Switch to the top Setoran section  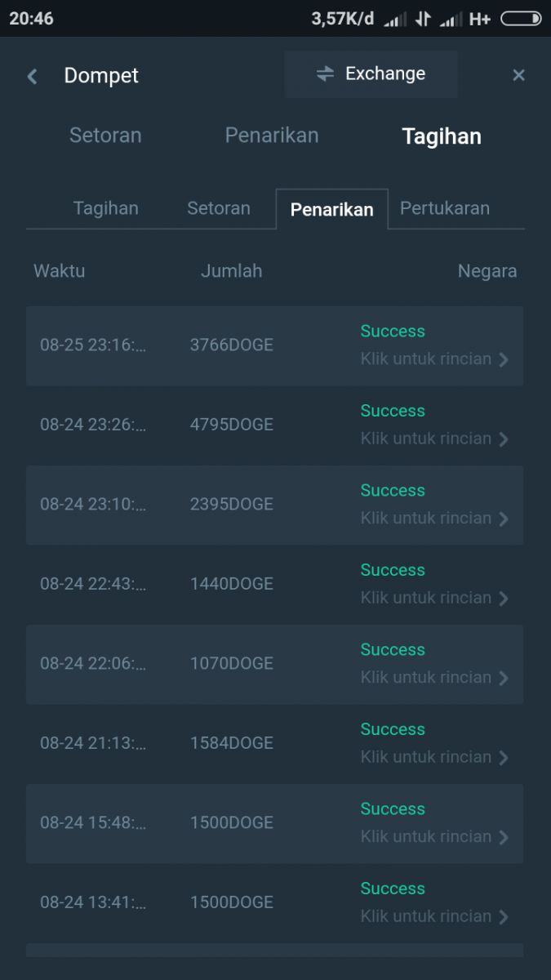pos(105,136)
